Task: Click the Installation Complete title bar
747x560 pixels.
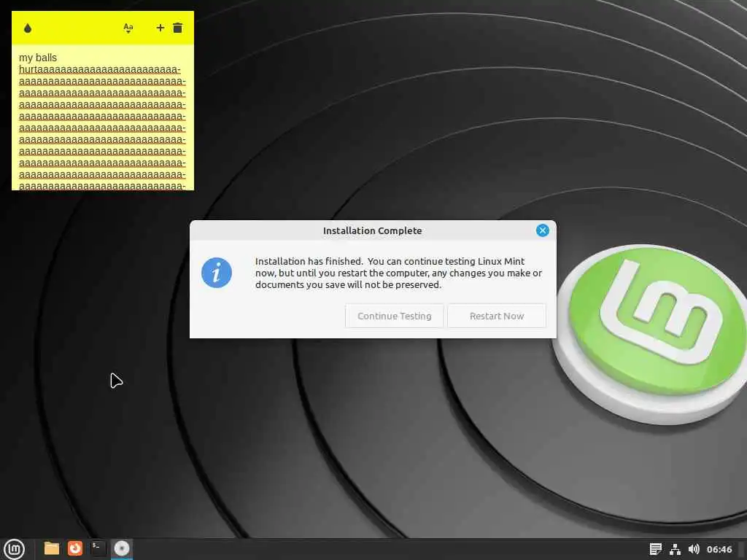Action: (373, 230)
